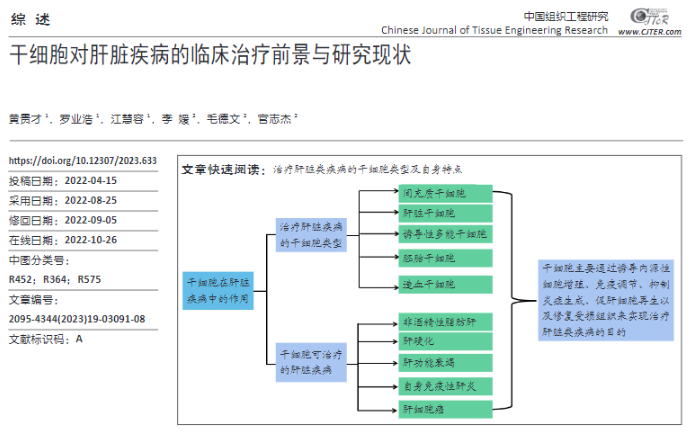Viewport: 692px width, 436px height.
Task: Click the 非酒精性脂肪肝 green box
Action: (446, 322)
